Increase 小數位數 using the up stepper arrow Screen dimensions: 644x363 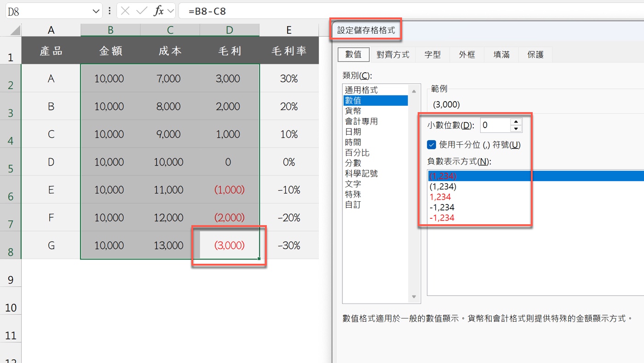click(x=516, y=121)
